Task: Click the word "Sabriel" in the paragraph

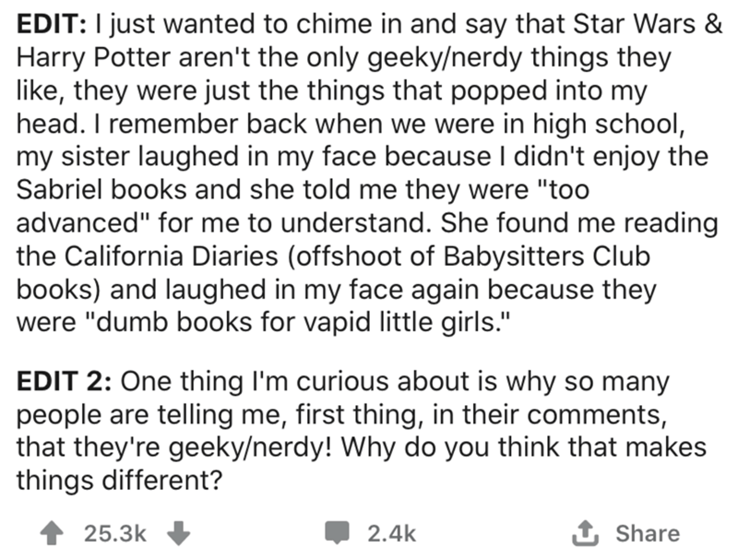Action: (60, 190)
